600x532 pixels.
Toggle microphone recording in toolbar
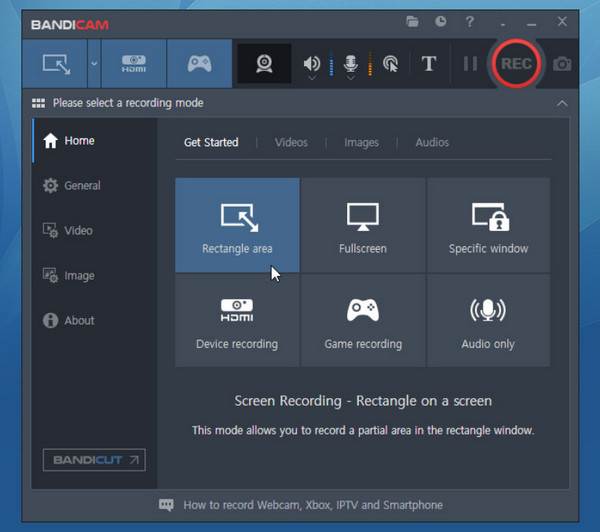click(x=351, y=64)
